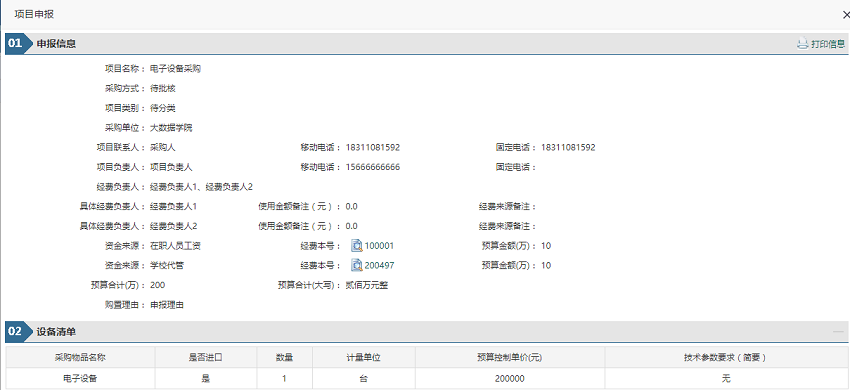Click the mobile number 15666666666
This screenshot has height=390, width=850.
click(x=373, y=167)
